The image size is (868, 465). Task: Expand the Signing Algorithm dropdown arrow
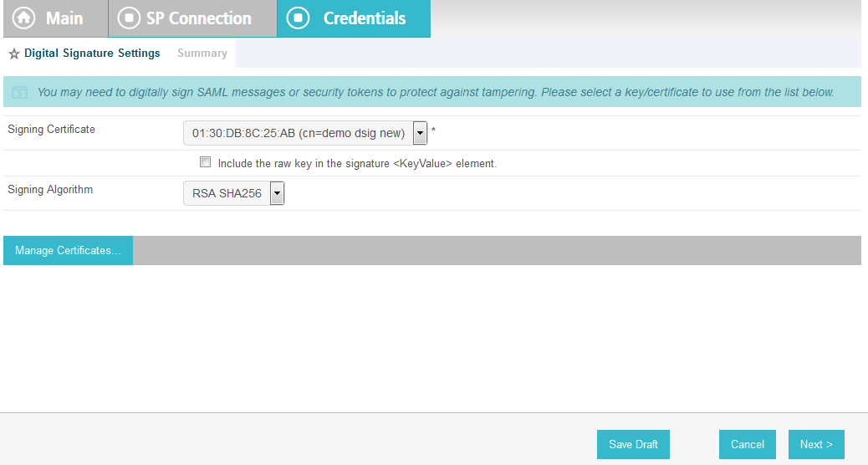pyautogui.click(x=278, y=193)
